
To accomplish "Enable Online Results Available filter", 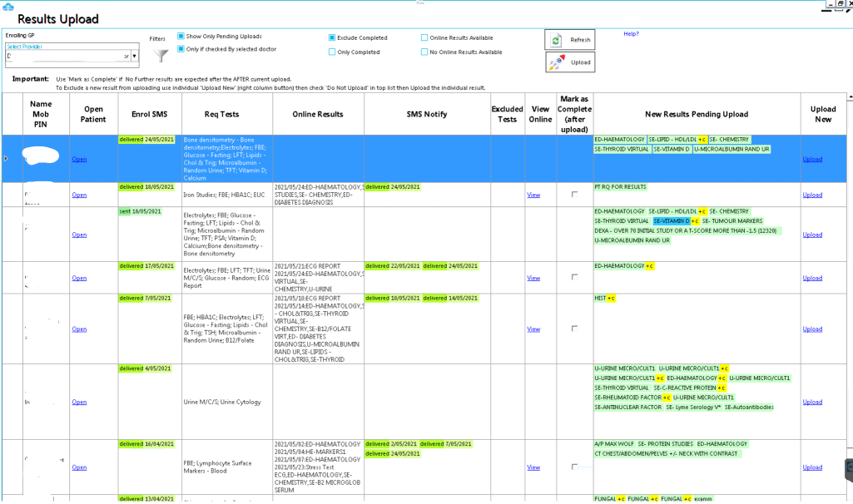I will (x=424, y=38).
